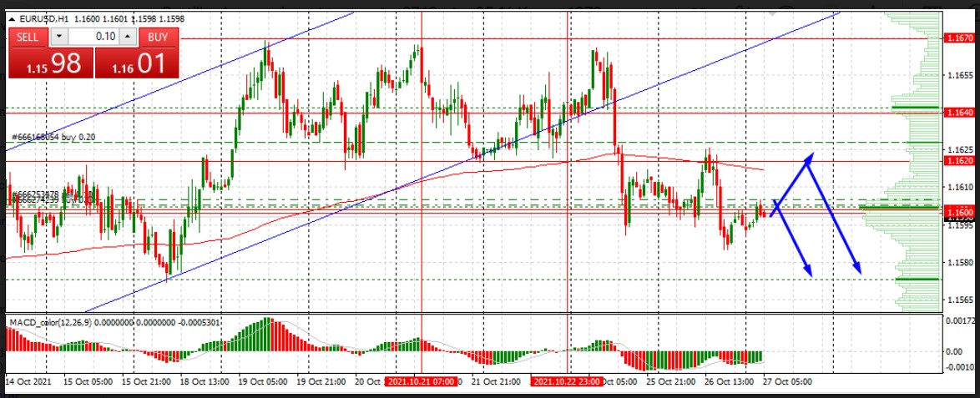Click the EURUSD,H1 symbol title
Image resolution: width=980 pixels, height=398 pixels.
(x=43, y=18)
